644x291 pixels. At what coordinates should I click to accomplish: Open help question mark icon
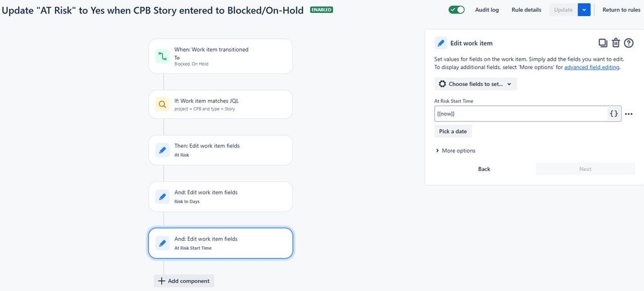pyautogui.click(x=629, y=43)
